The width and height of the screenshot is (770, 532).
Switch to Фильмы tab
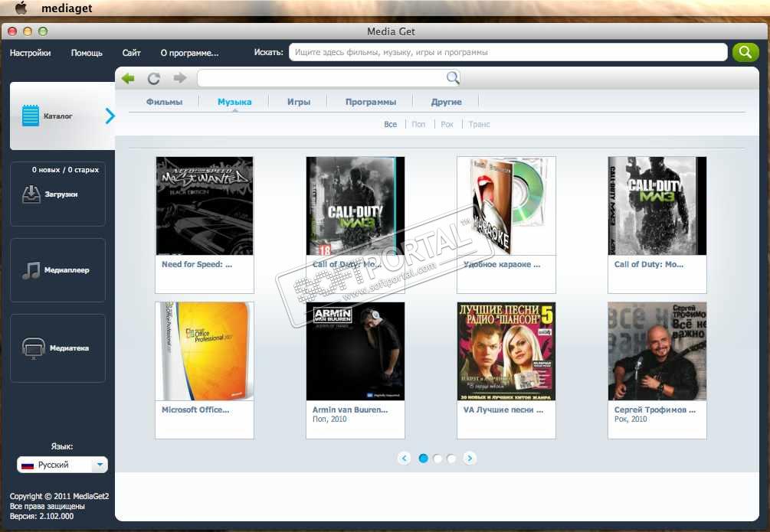(x=164, y=102)
